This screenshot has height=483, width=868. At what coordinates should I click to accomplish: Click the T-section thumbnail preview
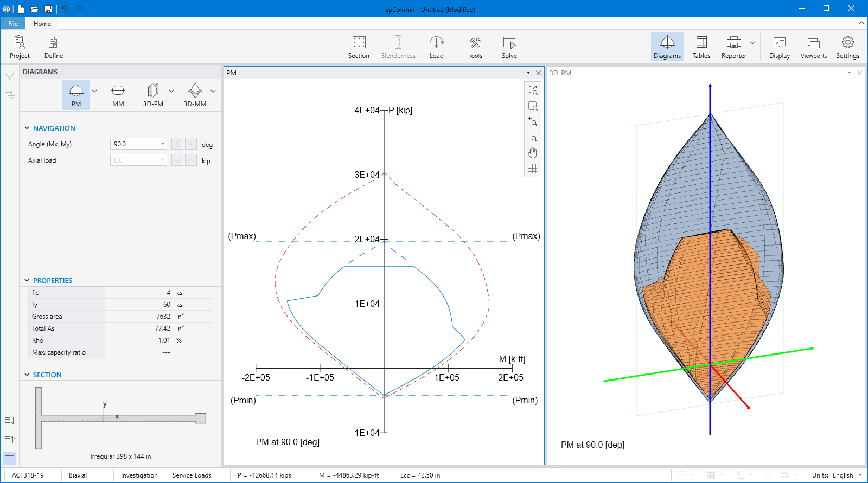coord(120,418)
